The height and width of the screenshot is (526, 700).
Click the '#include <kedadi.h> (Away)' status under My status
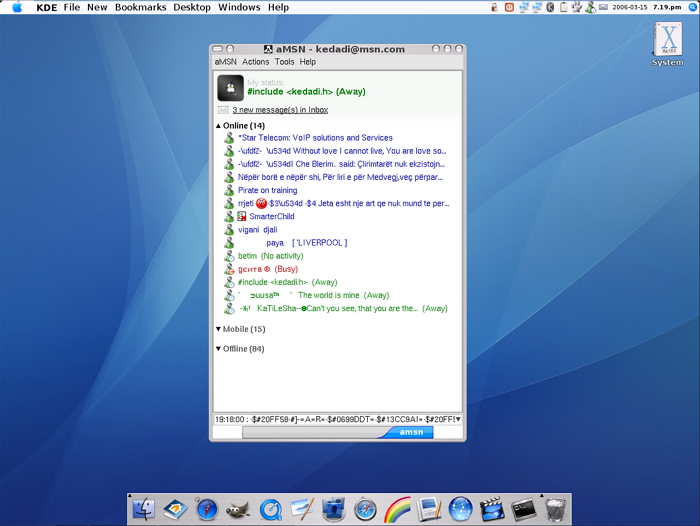click(306, 92)
